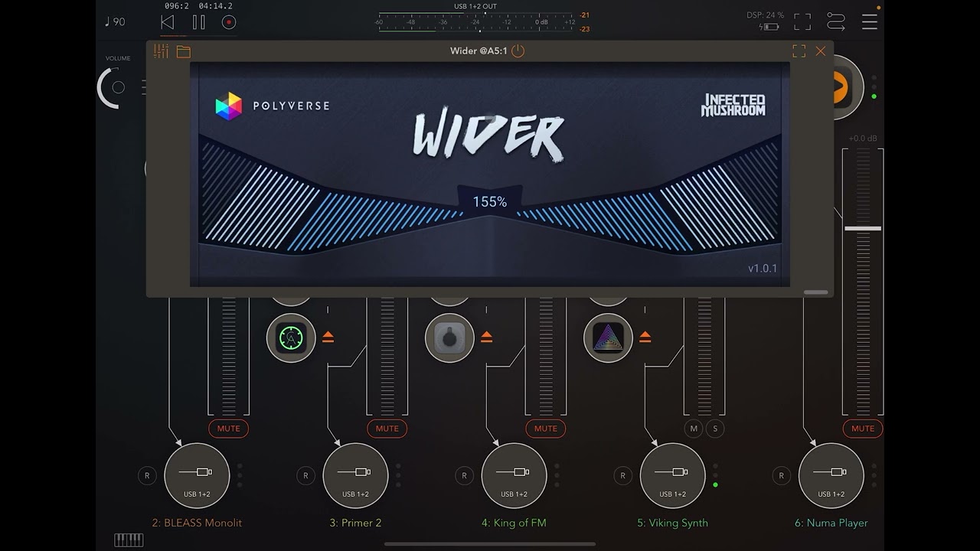The height and width of the screenshot is (551, 980).
Task: Solo Viking Synth with S button
Action: click(x=715, y=429)
